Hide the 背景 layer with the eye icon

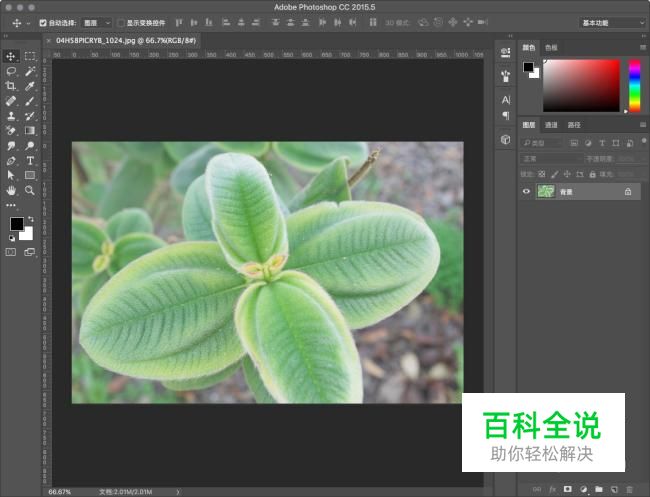point(527,191)
